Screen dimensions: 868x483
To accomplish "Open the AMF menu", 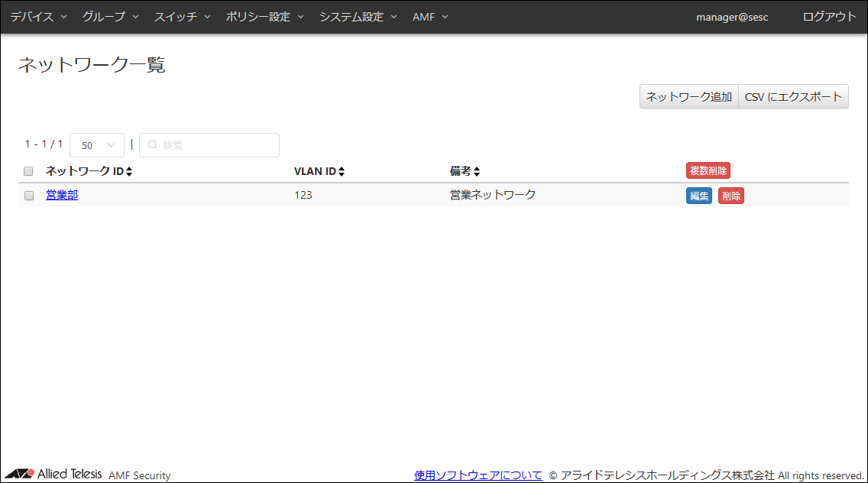I will click(430, 17).
